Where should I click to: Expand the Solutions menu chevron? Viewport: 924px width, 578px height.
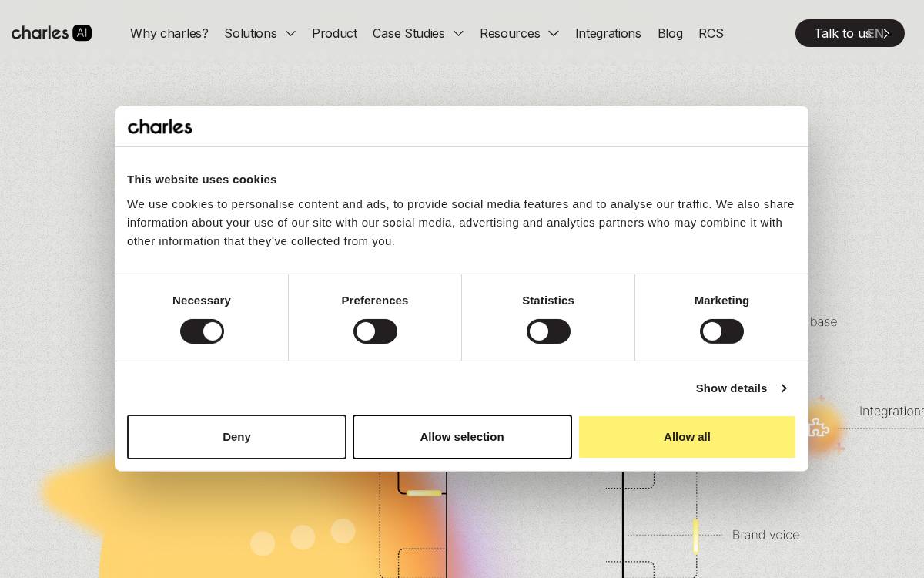point(290,33)
